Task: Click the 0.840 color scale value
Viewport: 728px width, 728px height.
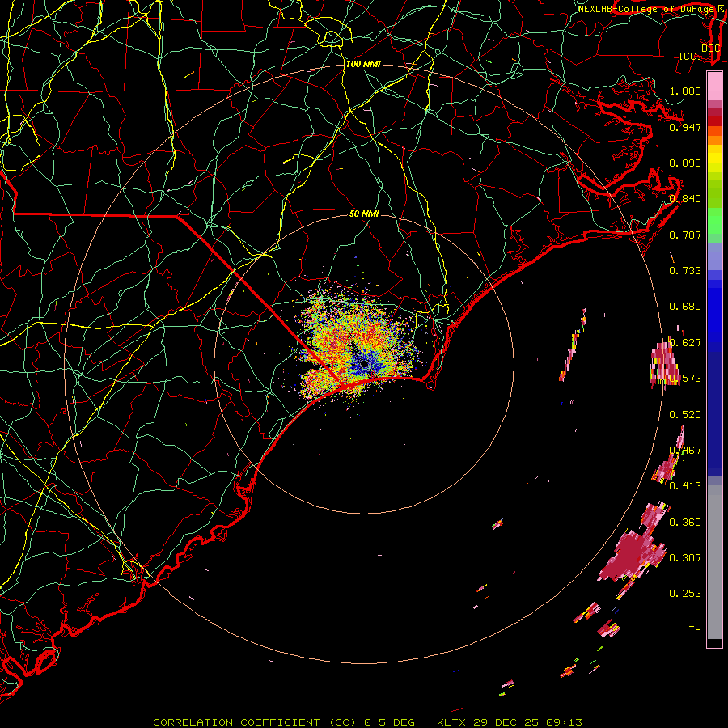Action: click(685, 199)
